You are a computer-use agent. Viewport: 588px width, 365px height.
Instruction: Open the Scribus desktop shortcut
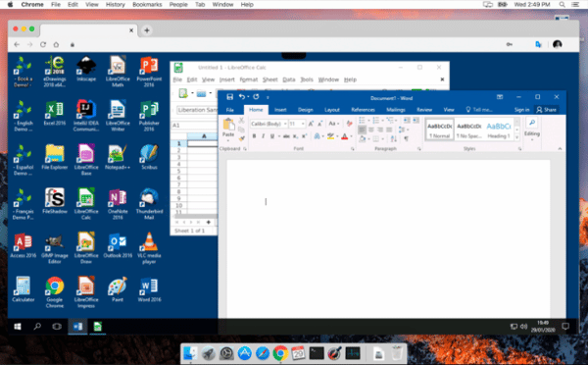(x=149, y=157)
